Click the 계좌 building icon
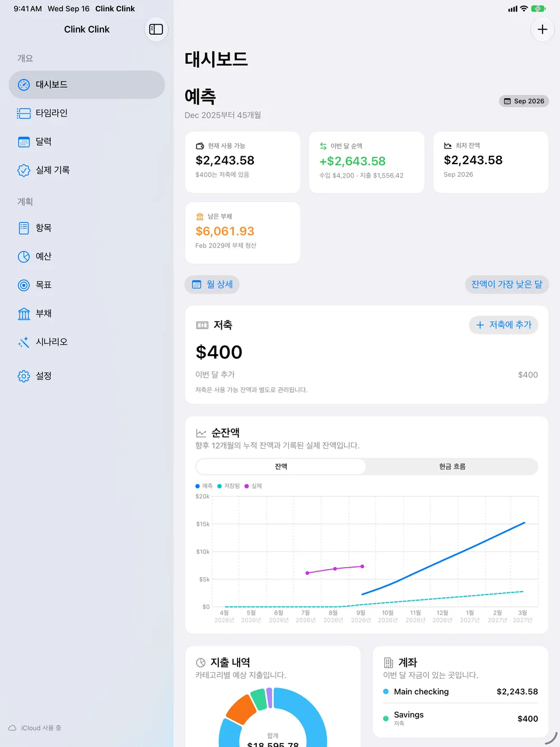 tap(389, 662)
